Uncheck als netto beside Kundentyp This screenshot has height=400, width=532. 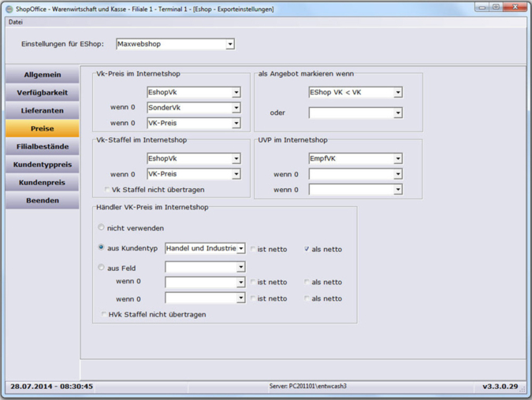tap(307, 250)
